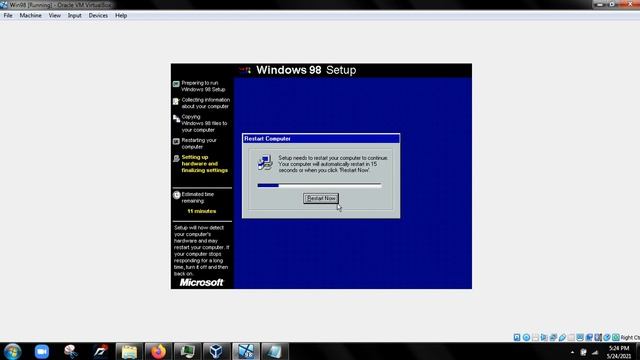Click the clock icon beside Estimated time

pos(176,195)
